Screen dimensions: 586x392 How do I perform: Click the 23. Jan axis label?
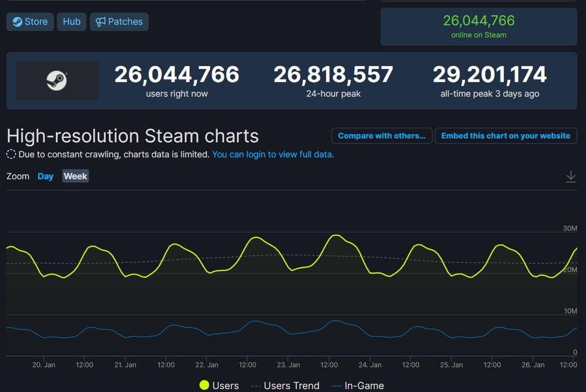(x=288, y=365)
